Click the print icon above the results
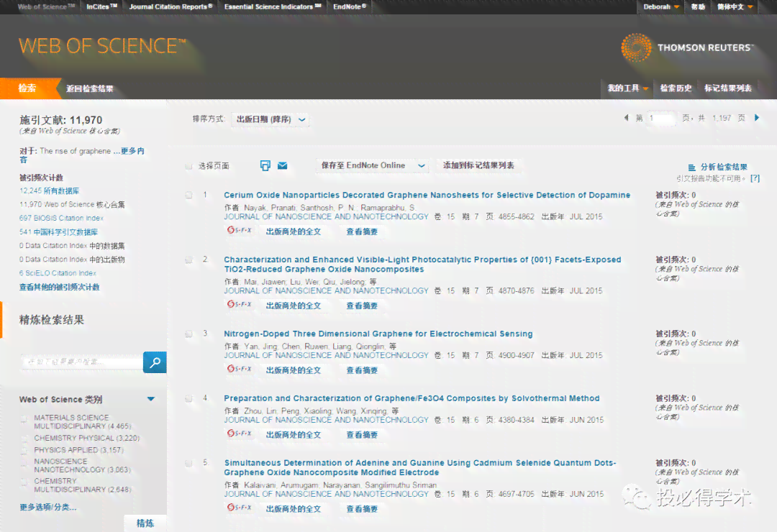Screen dimensions: 777x532 pyautogui.click(x=265, y=165)
